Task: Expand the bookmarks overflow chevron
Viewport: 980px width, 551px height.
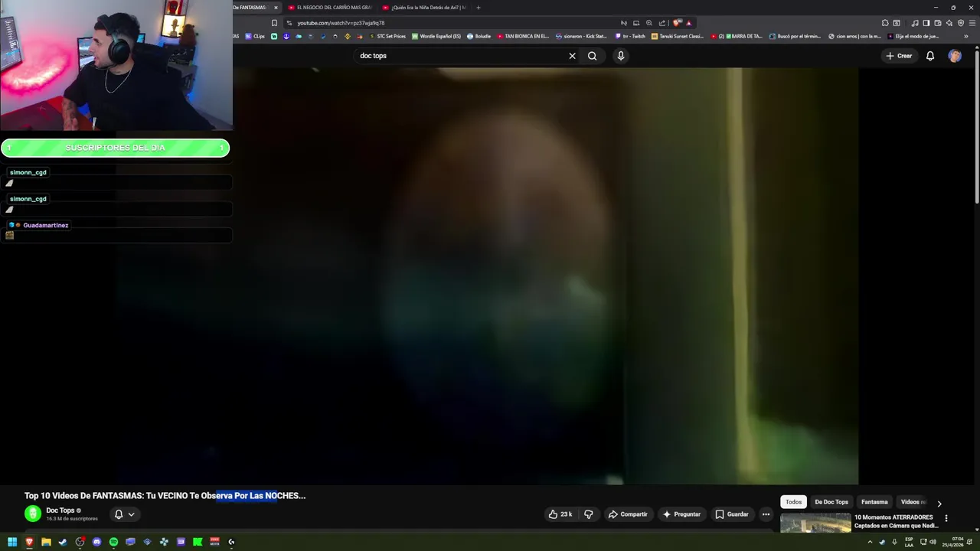Action: (966, 36)
